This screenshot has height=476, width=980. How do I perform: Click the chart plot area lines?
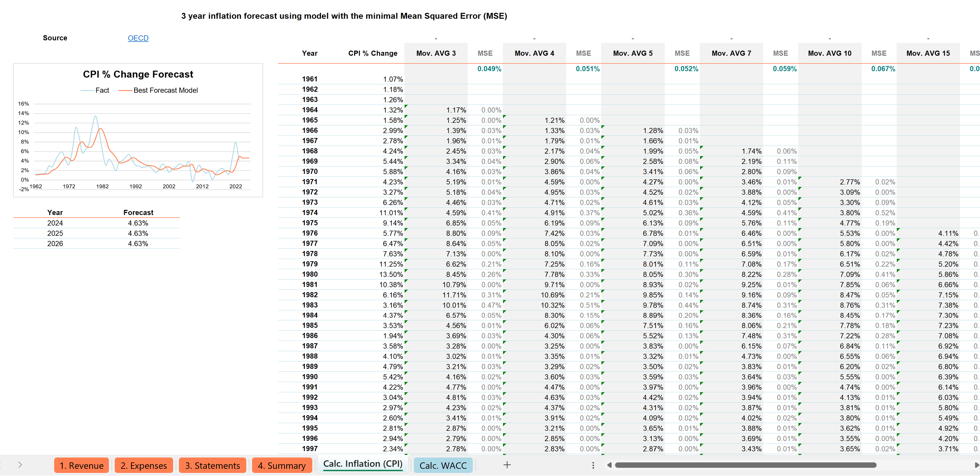pos(142,146)
